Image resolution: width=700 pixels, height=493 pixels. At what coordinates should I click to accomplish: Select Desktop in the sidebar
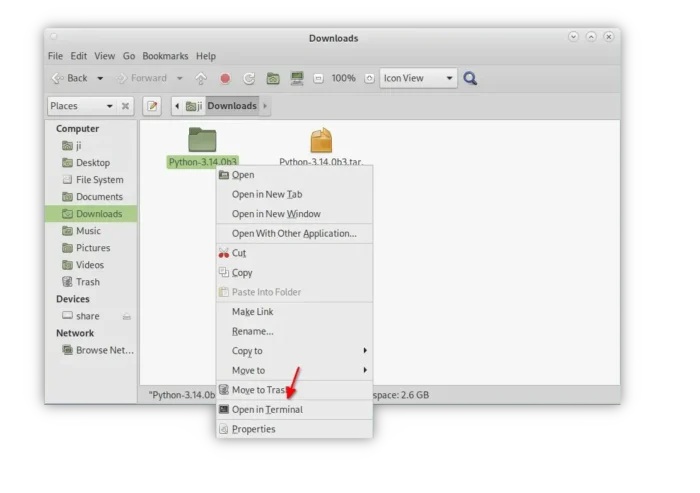pos(91,163)
